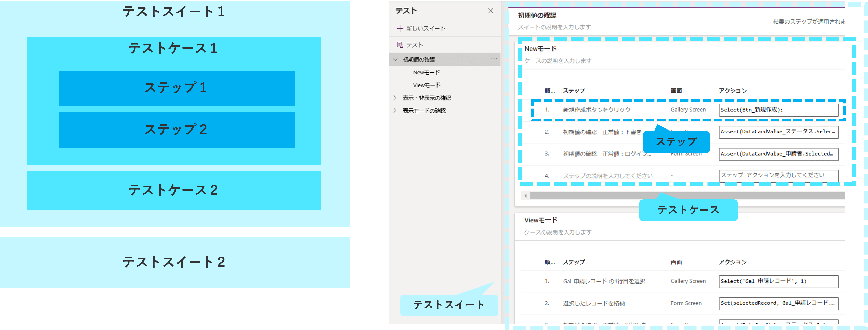Open the ellipsis menu for 初期値の確認
Screen dimensions: 868x330
pyautogui.click(x=494, y=59)
